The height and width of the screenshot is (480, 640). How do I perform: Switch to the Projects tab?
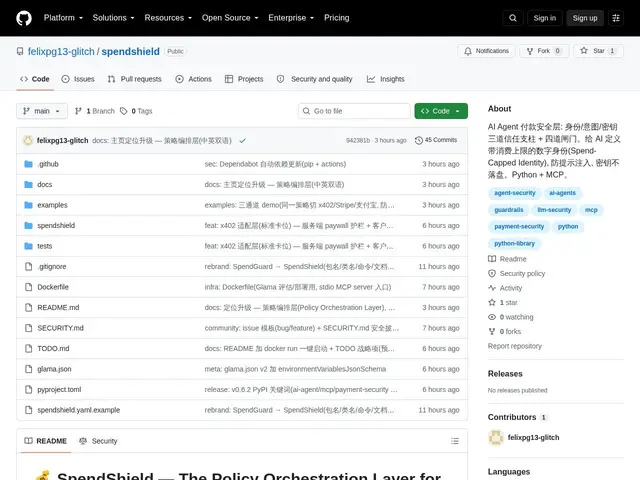244,79
